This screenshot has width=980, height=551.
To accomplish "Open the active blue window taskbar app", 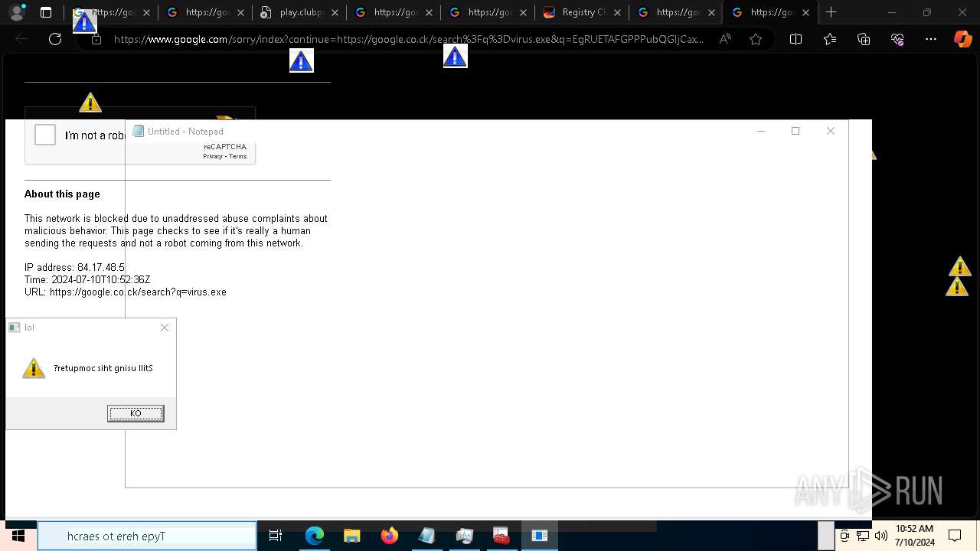I will click(x=539, y=536).
